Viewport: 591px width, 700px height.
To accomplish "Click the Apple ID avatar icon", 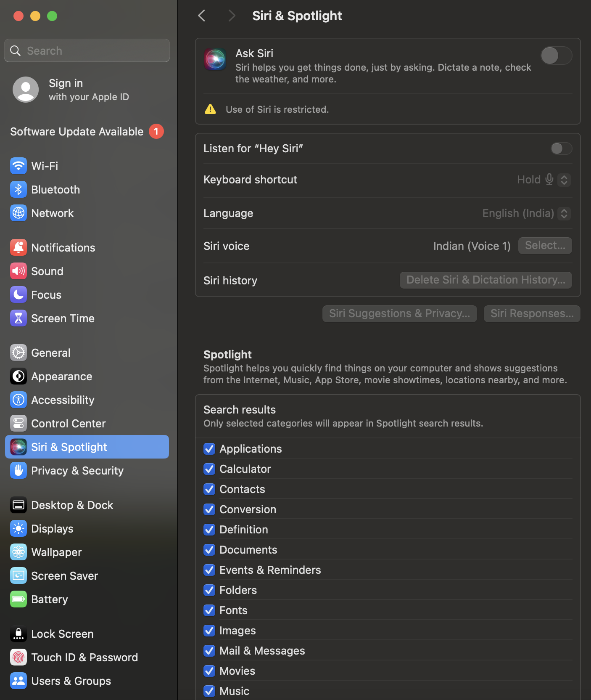I will click(26, 90).
